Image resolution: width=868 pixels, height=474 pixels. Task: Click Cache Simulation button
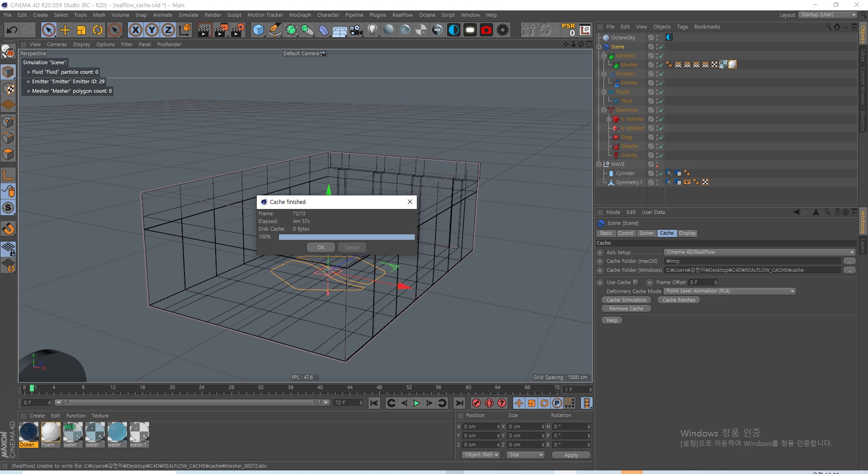coord(626,300)
